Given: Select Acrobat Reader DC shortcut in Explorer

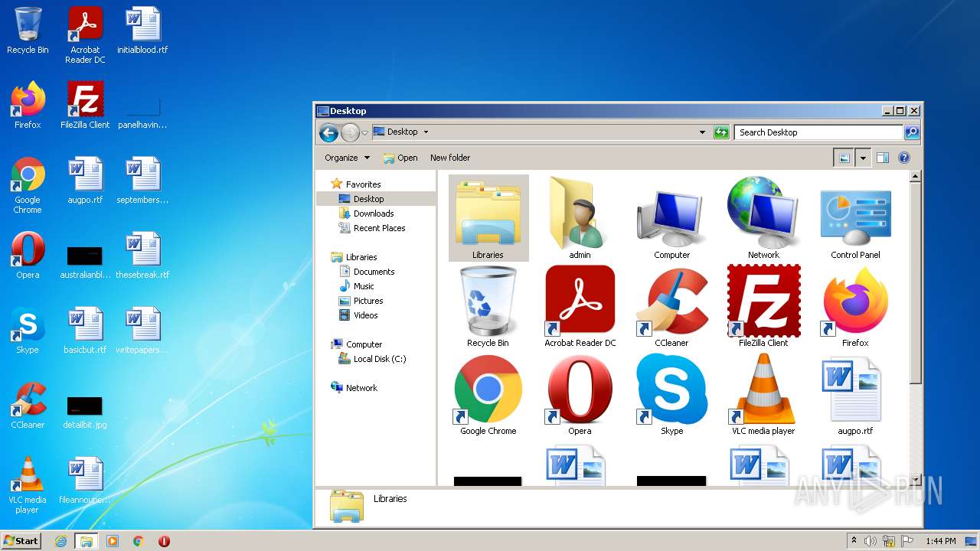Looking at the screenshot, I should (x=580, y=306).
